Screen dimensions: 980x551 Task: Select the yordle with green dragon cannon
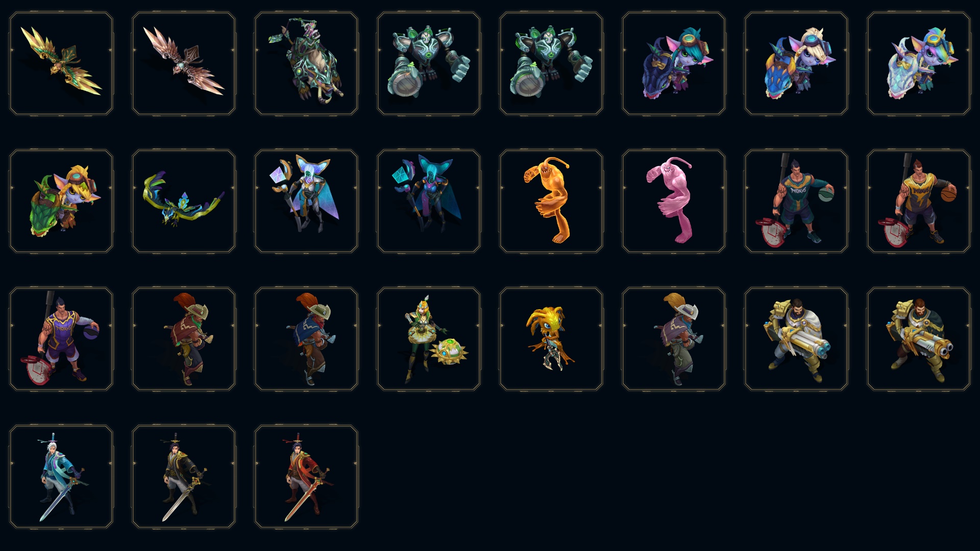(x=61, y=201)
